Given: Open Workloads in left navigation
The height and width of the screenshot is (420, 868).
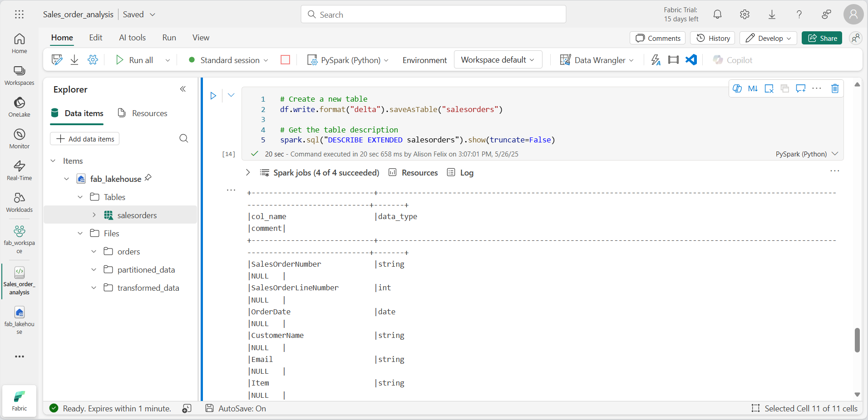Looking at the screenshot, I should pyautogui.click(x=19, y=202).
